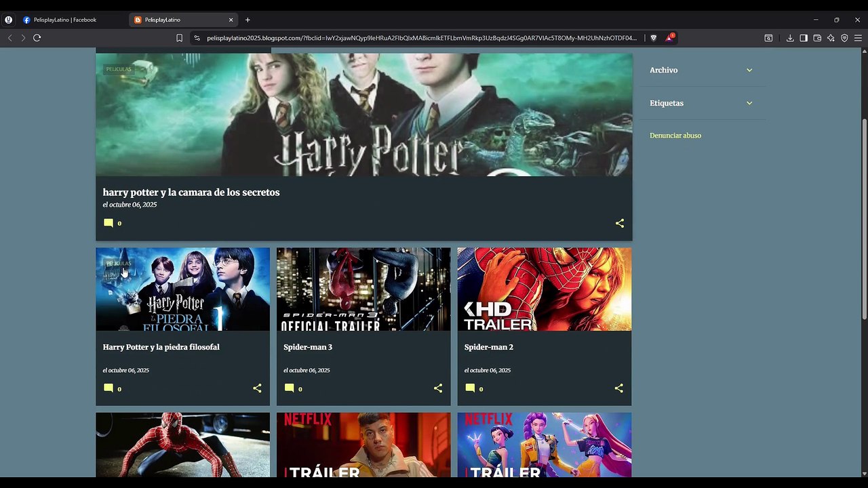Viewport: 868px width, 488px height.
Task: Open the Leo AI sparkle icon
Action: (831, 38)
